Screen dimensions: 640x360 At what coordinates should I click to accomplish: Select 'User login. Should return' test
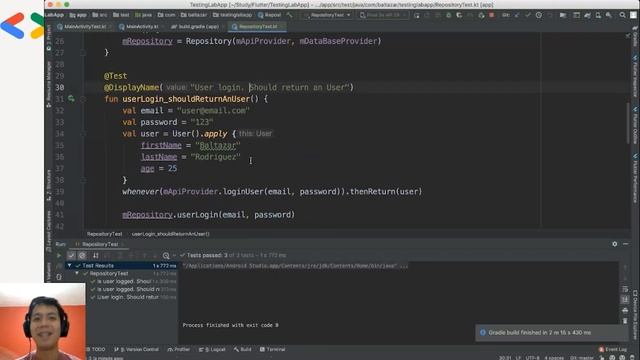pyautogui.click(x=122, y=297)
